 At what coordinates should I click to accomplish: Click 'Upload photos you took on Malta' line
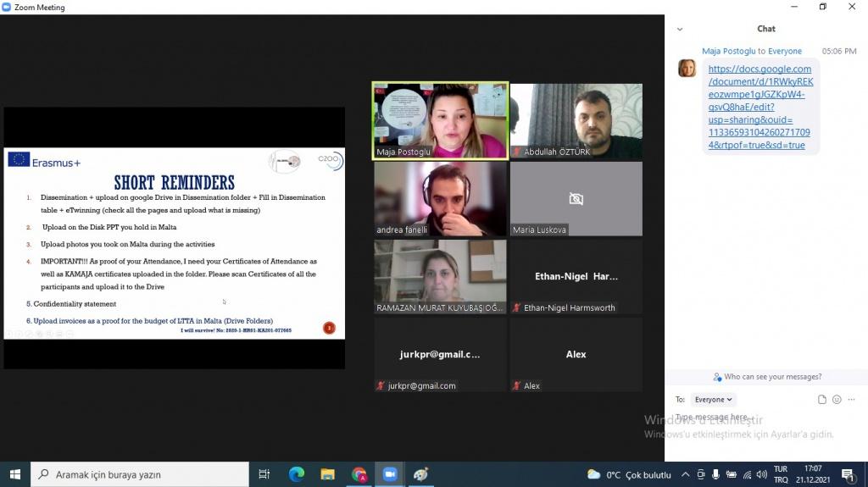click(127, 244)
